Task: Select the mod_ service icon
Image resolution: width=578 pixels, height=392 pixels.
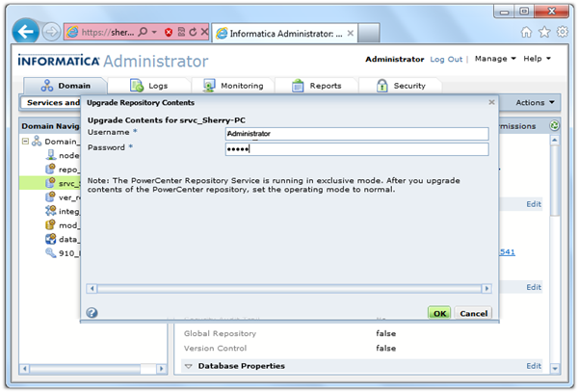Action: 50,224
